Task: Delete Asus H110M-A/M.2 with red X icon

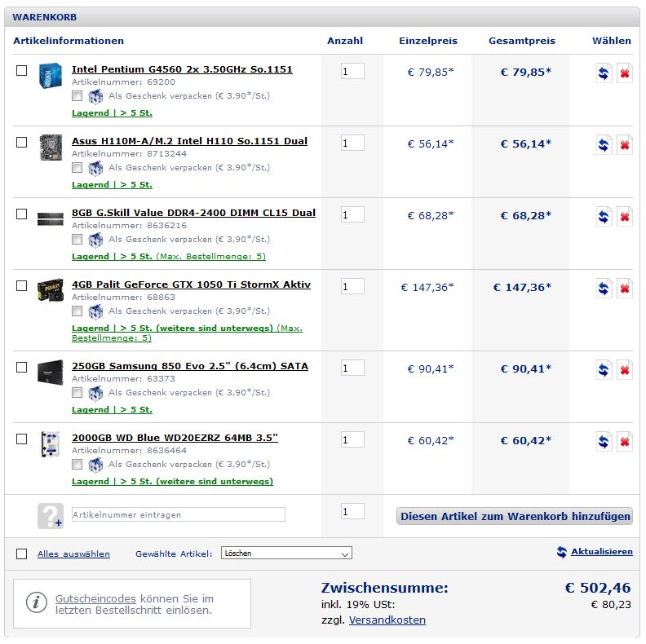Action: pos(625,145)
